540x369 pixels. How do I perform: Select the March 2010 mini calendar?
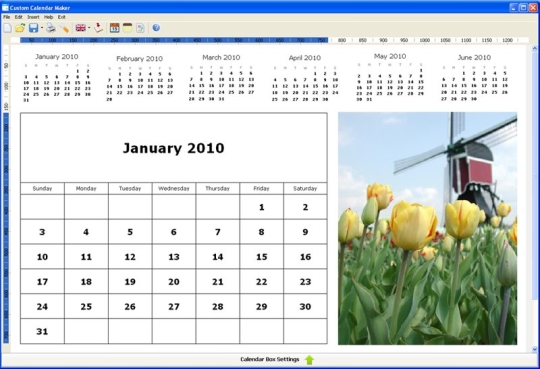[x=221, y=78]
